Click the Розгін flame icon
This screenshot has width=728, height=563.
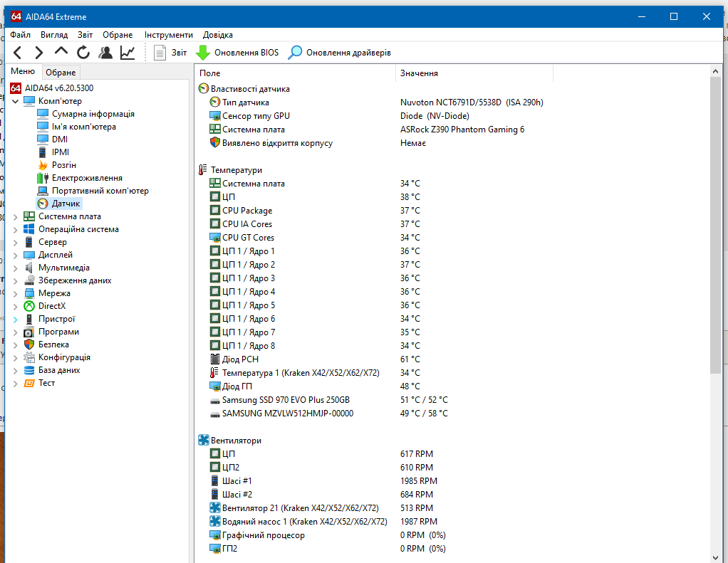tap(43, 165)
